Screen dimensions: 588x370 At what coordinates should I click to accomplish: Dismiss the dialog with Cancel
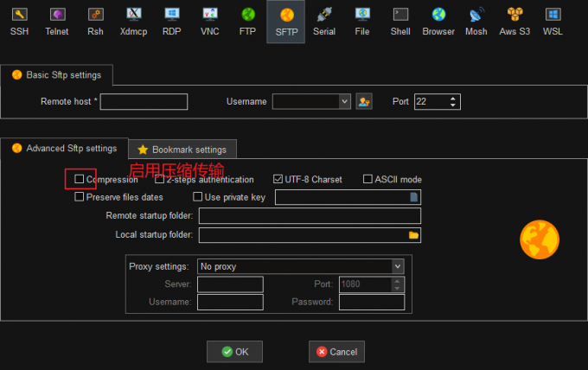(x=336, y=352)
